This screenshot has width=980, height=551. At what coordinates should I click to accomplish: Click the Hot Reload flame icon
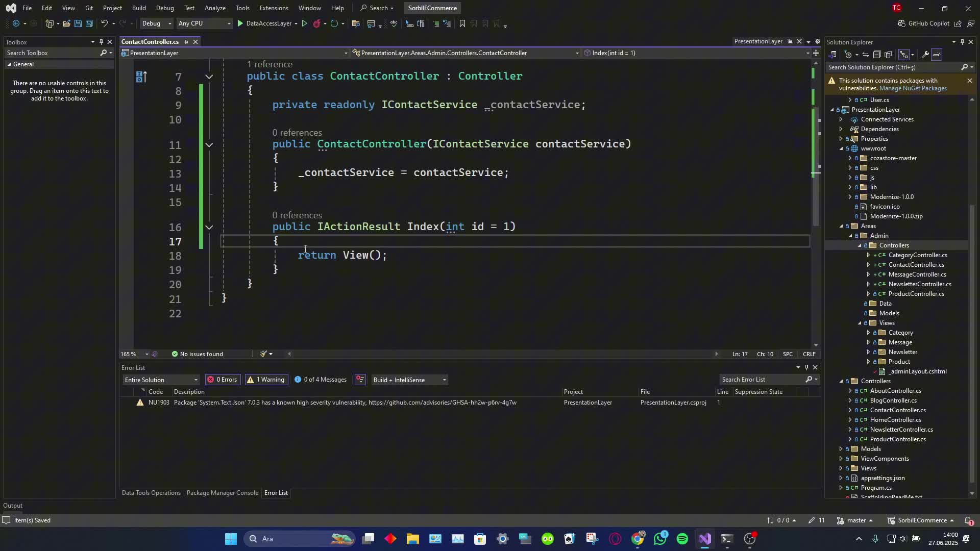317,23
